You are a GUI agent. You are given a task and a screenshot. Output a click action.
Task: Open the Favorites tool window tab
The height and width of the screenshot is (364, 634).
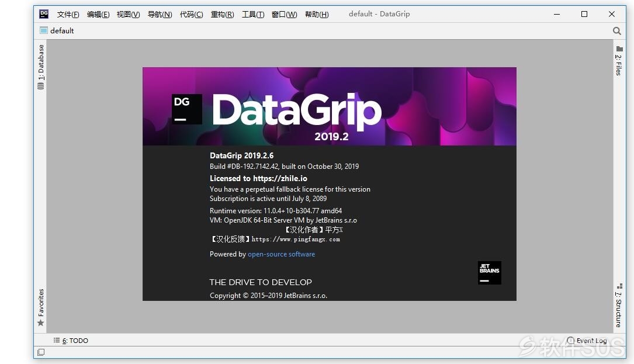[41, 303]
